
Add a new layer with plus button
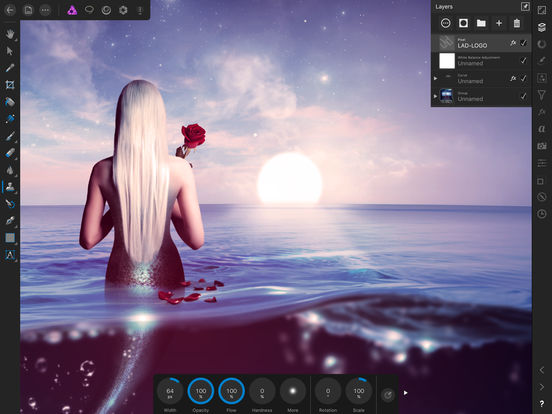click(x=499, y=23)
